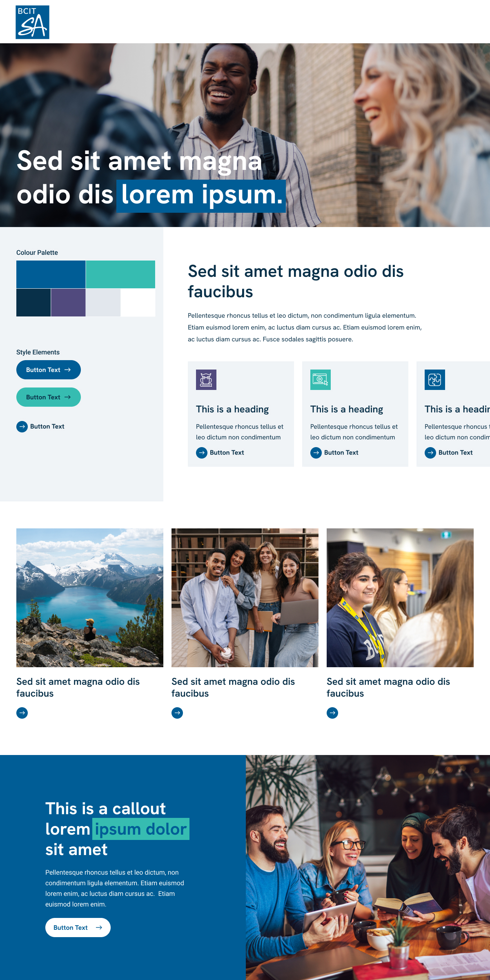Click the purple owl icon on first card

[x=206, y=380]
